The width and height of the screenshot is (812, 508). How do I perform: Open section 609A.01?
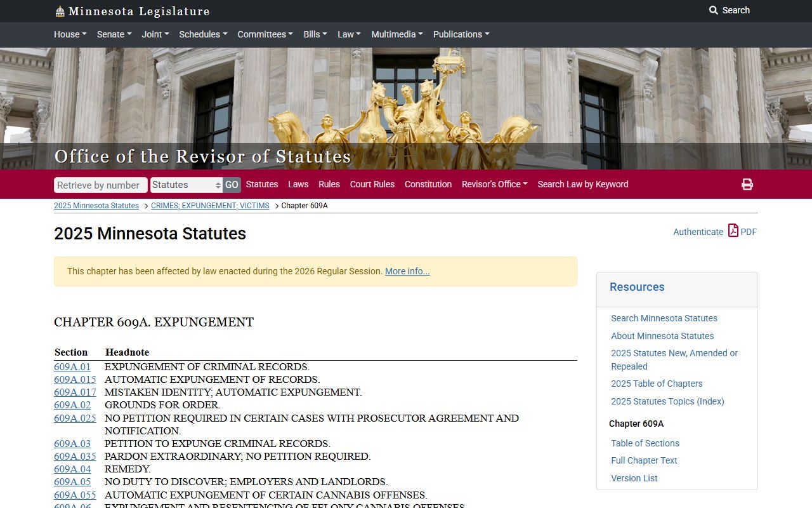pos(72,367)
